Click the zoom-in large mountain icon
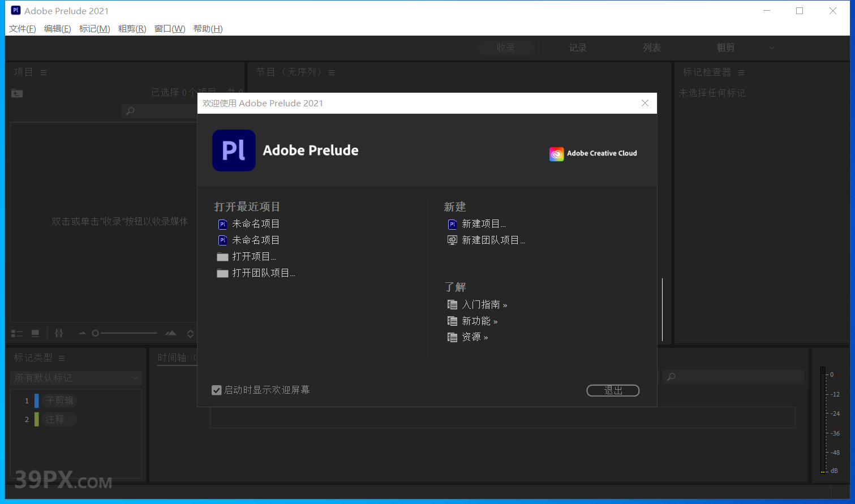The height and width of the screenshot is (504, 855). pos(170,333)
